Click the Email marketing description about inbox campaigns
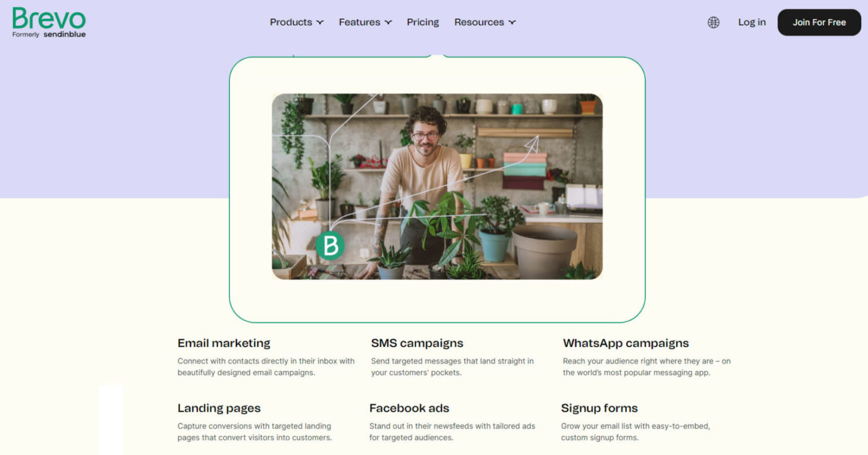This screenshot has height=455, width=868. coord(266,367)
